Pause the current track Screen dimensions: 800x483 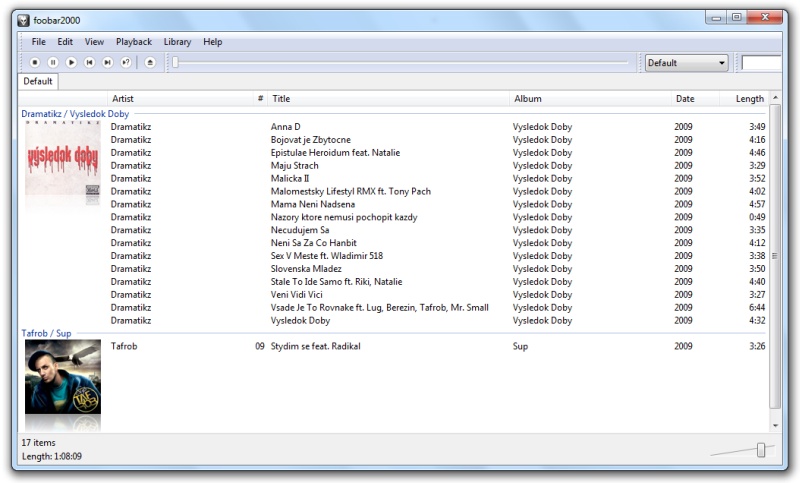(x=53, y=62)
